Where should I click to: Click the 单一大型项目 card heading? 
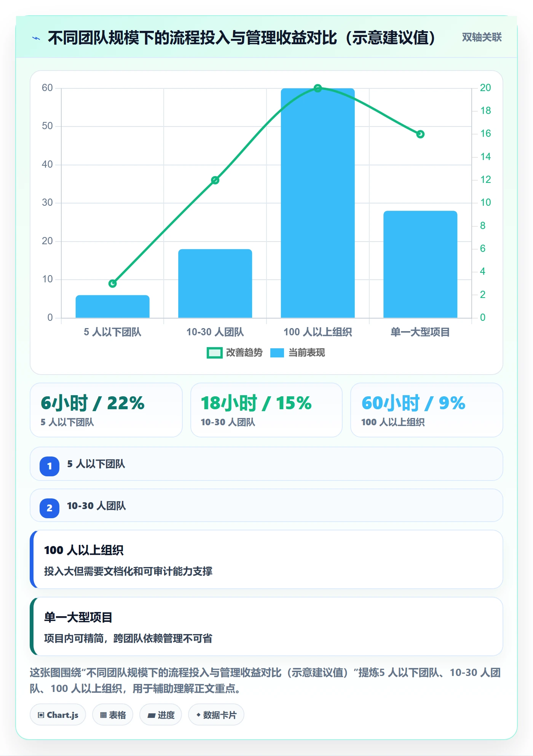(x=78, y=617)
